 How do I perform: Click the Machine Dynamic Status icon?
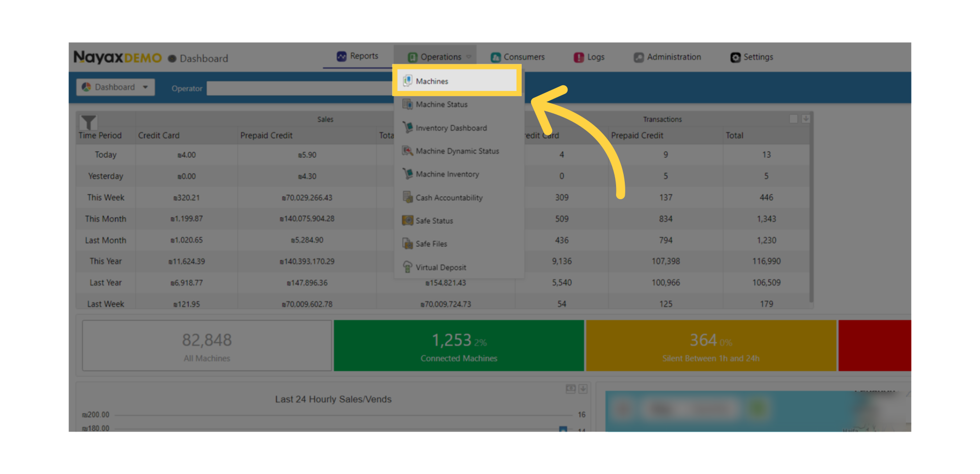tap(407, 151)
